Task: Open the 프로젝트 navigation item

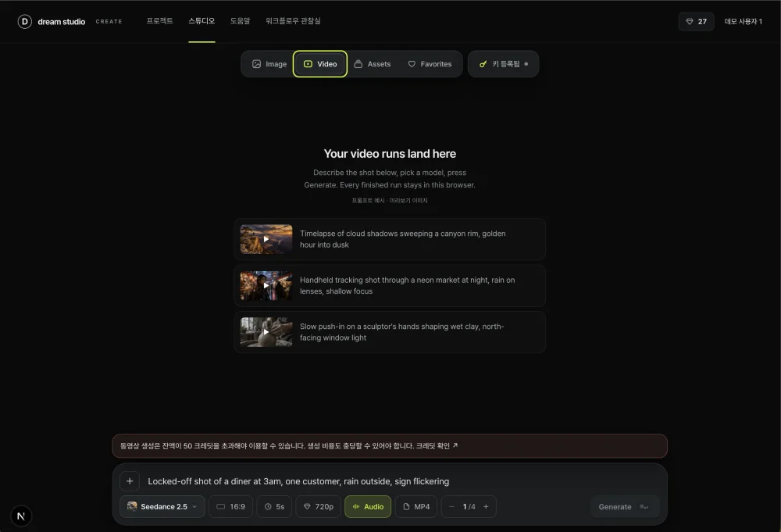Action: [159, 21]
